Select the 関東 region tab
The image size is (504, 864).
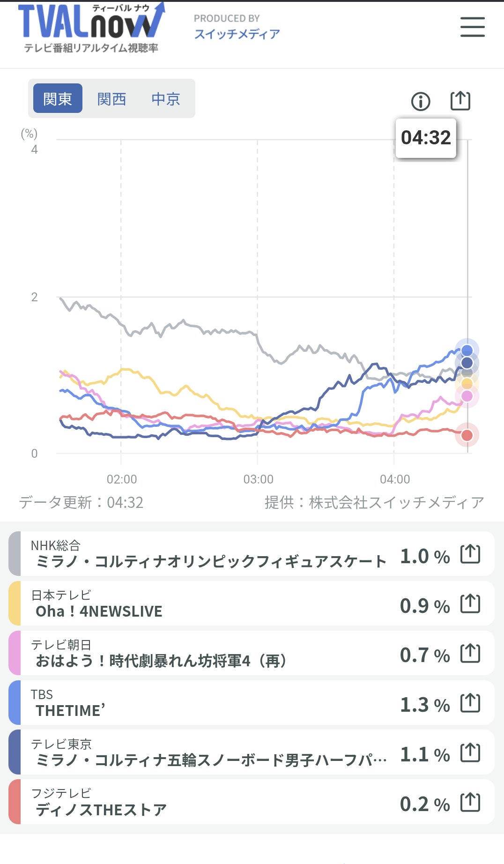click(x=58, y=99)
